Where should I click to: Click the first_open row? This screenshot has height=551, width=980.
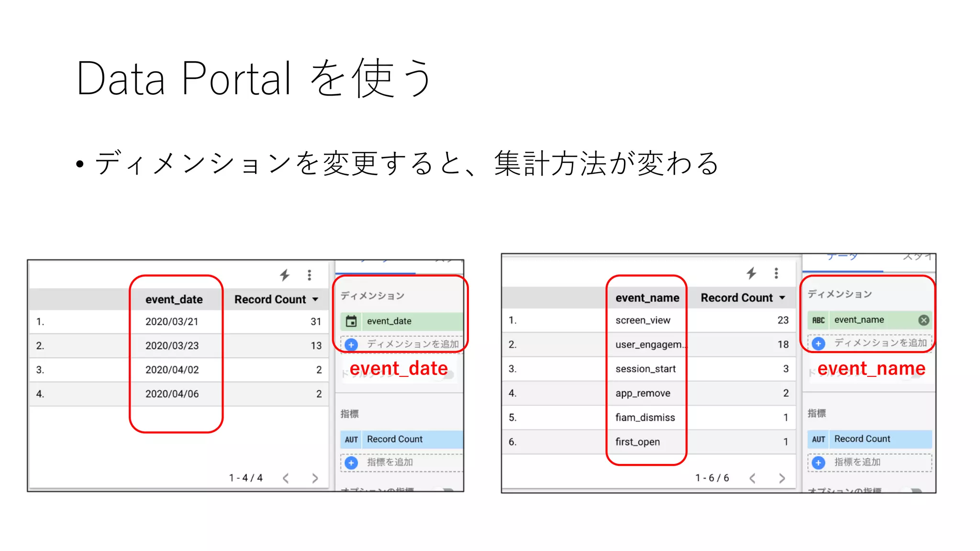[649, 442]
